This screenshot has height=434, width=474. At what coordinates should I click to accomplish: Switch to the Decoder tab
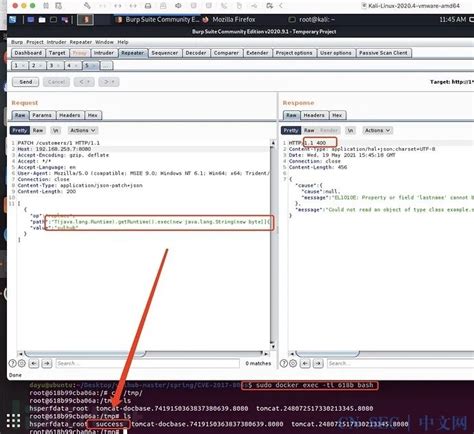(x=196, y=53)
